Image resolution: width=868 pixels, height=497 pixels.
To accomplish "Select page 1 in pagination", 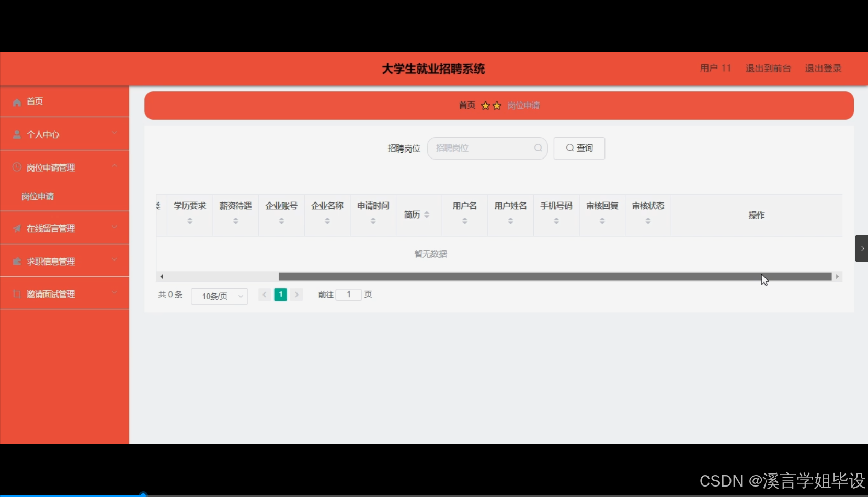I will (x=281, y=295).
